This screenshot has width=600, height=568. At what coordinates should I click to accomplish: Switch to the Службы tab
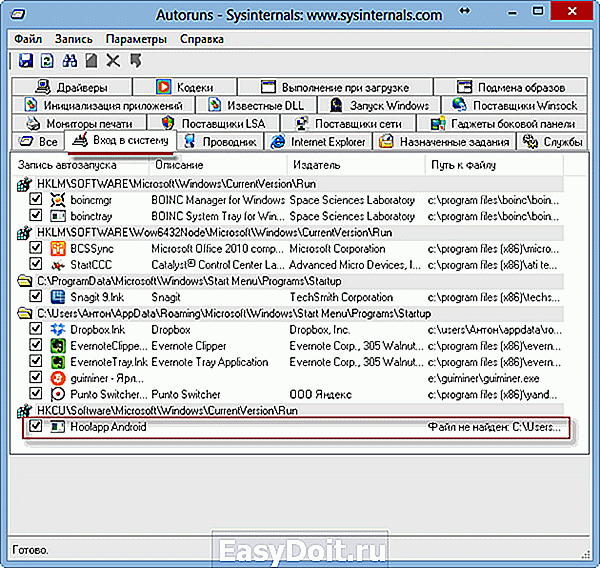pos(552,142)
